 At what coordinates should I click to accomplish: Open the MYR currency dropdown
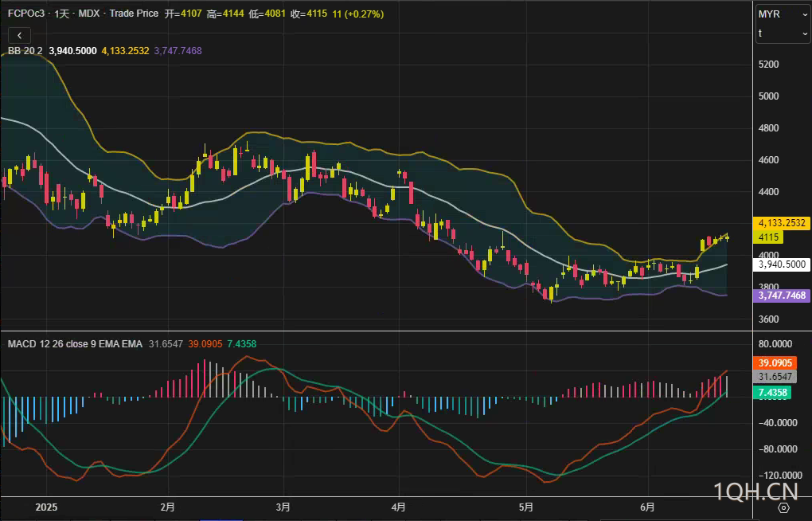point(783,14)
